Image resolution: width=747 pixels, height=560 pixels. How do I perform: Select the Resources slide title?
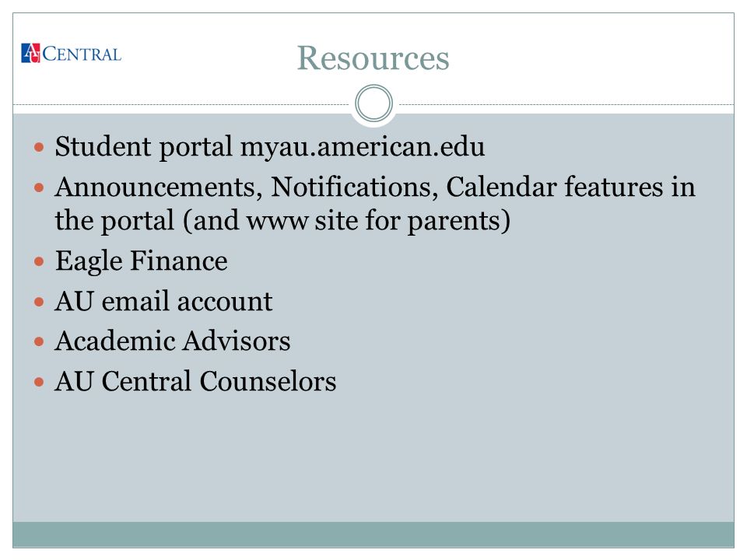coord(373,58)
